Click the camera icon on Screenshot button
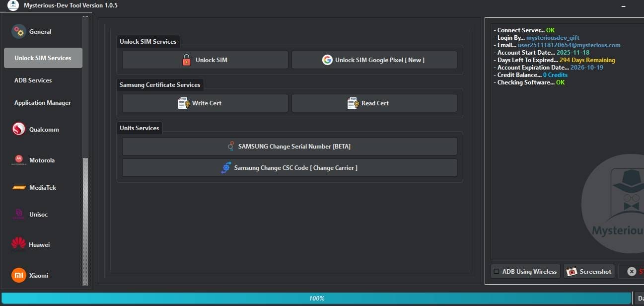This screenshot has width=644, height=306. [x=572, y=271]
